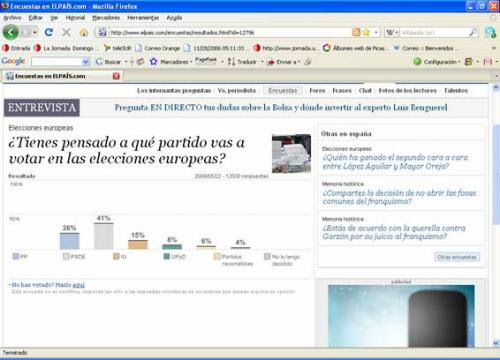Open the address bar history dropdown arrow
Screen dimensions: 500x360
click(376, 32)
